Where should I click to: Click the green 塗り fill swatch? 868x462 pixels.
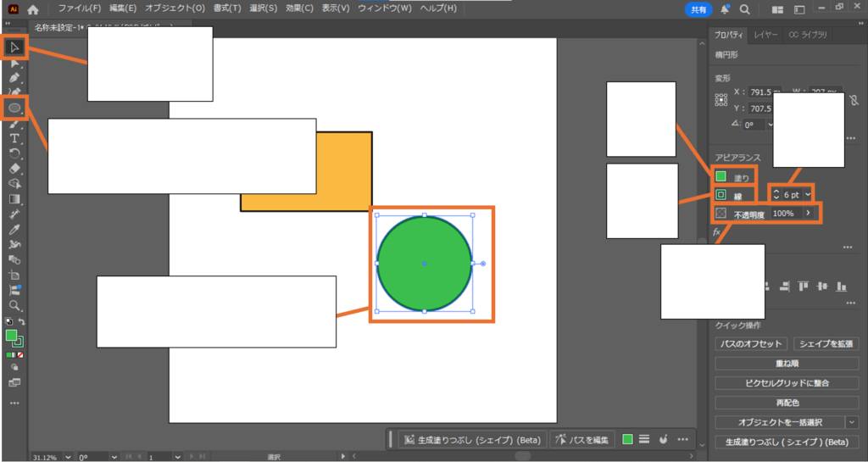(721, 176)
